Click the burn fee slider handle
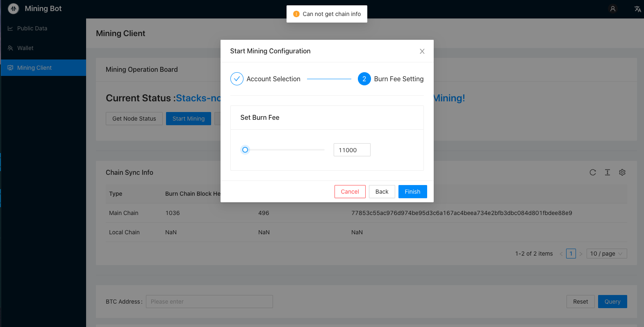 click(x=245, y=150)
